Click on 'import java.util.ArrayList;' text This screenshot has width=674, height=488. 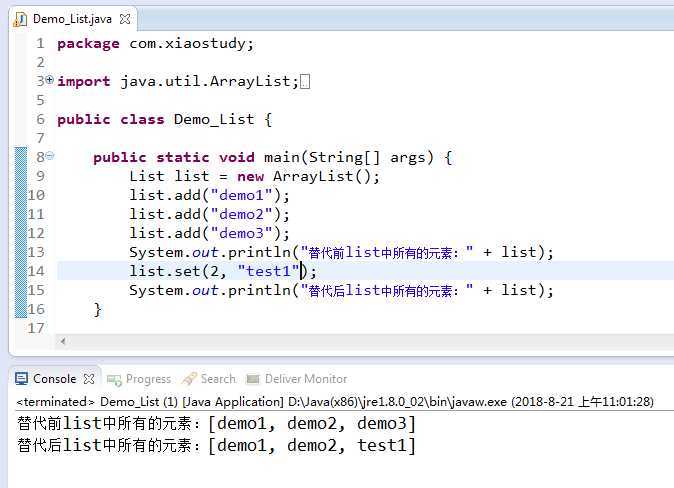coord(178,81)
